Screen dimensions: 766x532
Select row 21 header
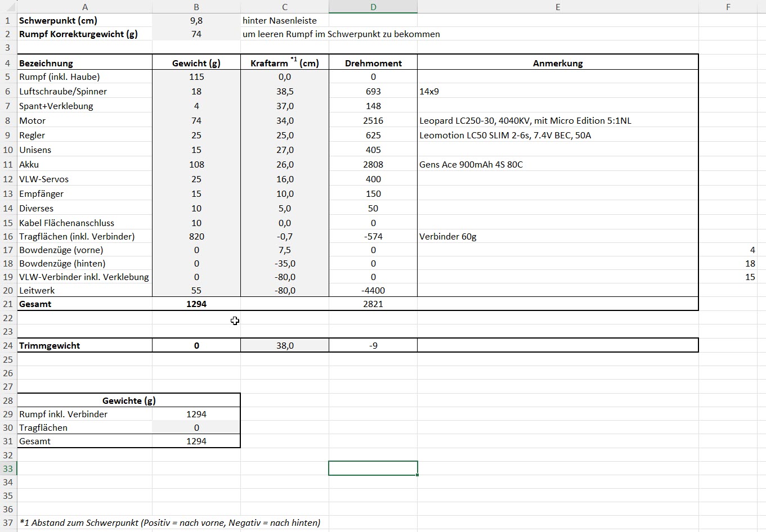[8, 304]
